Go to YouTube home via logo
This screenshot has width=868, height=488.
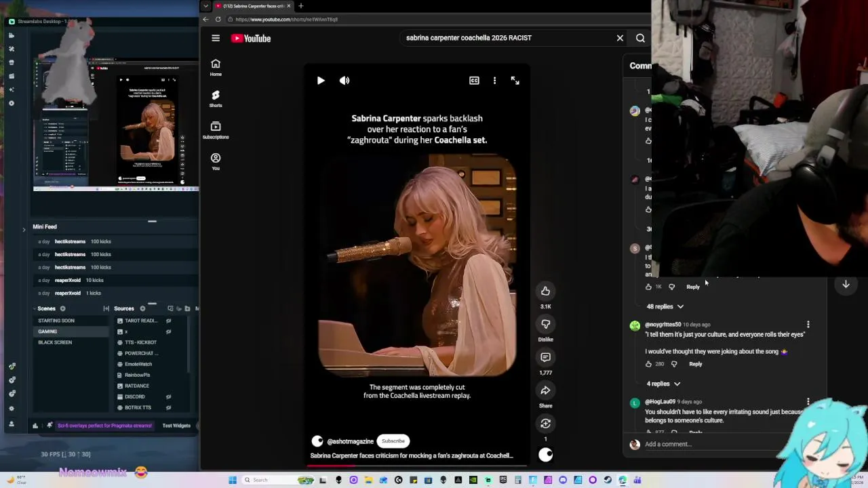tap(251, 39)
